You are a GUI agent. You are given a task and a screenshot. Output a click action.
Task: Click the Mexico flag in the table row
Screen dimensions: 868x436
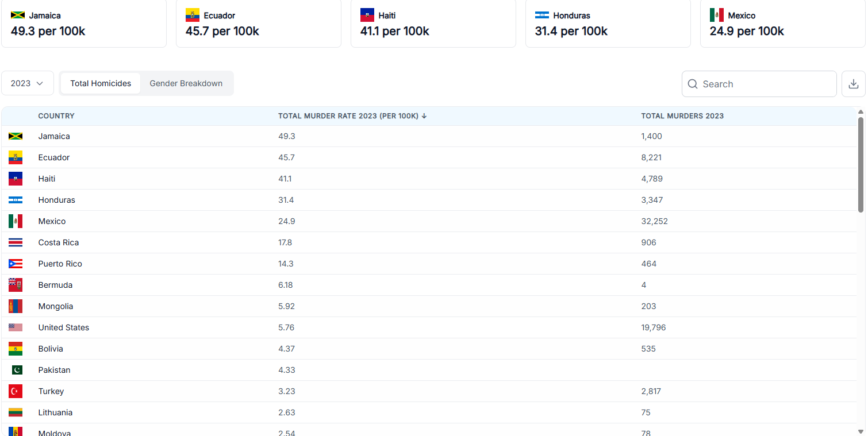(16, 221)
